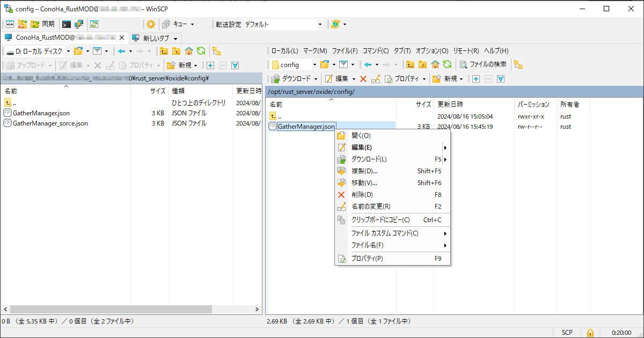Select local file GatherManager_sorce.json
This screenshot has width=644, height=338.
point(50,123)
